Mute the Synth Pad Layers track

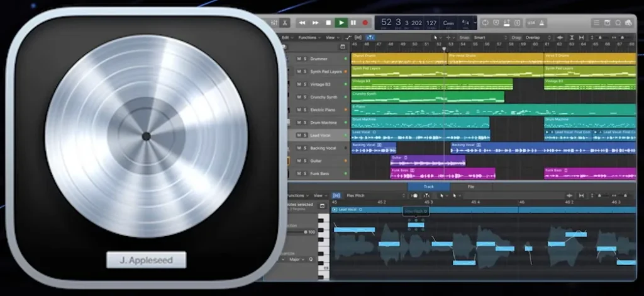[299, 72]
